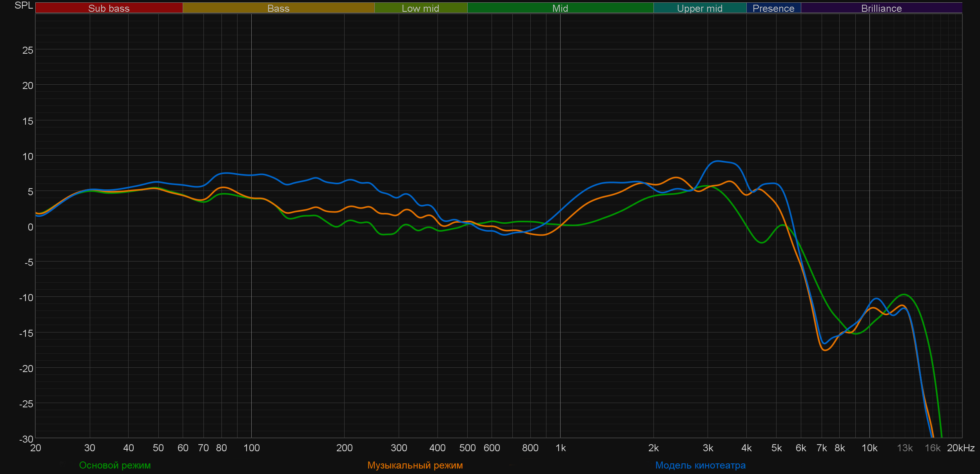
Task: Click the 13k frequency axis label
Action: [905, 448]
